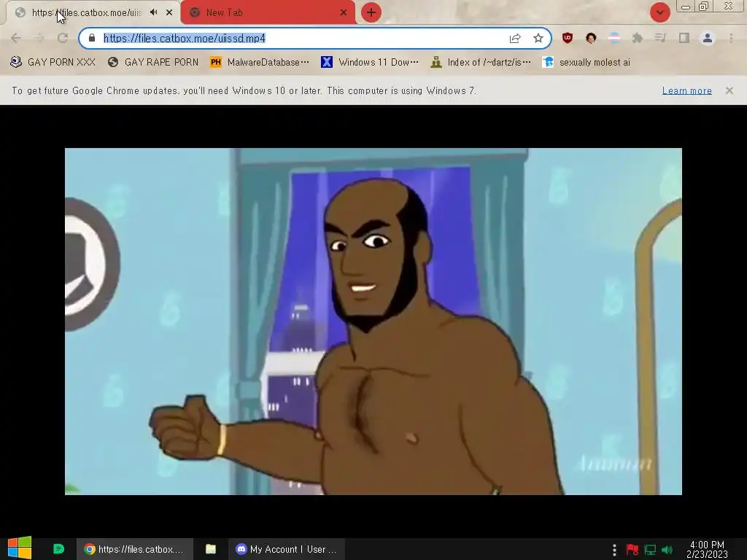Toggle the browser side panel
The image size is (747, 560).
click(684, 38)
